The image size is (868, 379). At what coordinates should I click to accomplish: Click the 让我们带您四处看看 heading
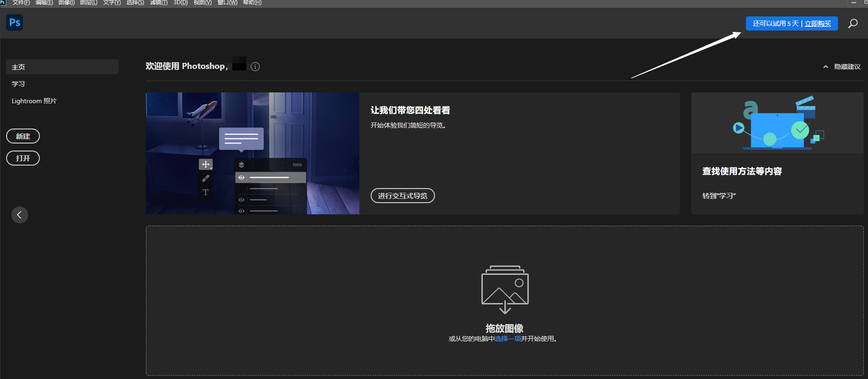click(x=410, y=110)
